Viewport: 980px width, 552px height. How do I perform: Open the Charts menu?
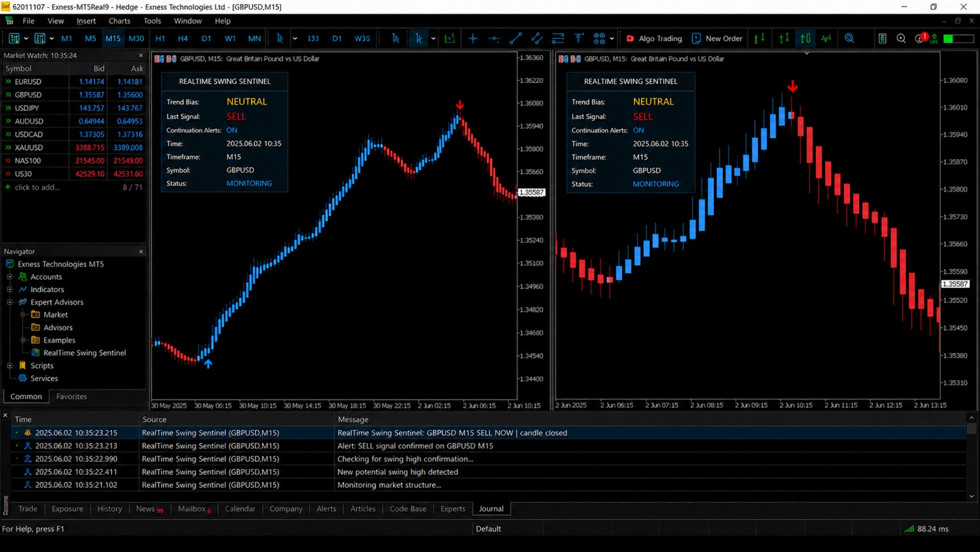[120, 21]
